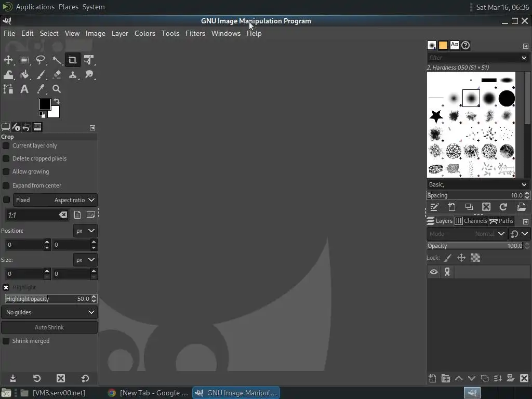Select the Text tool
The width and height of the screenshot is (532, 399).
click(x=24, y=89)
